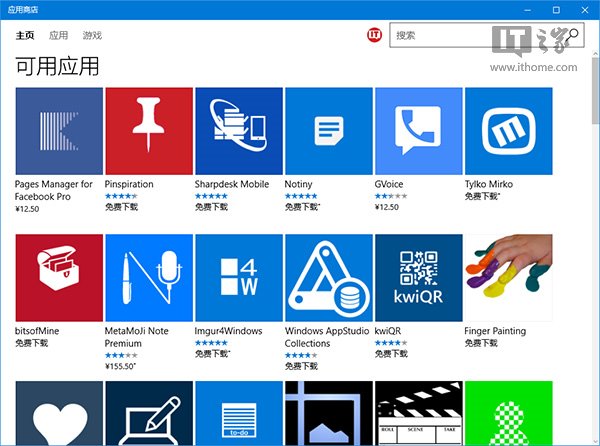The width and height of the screenshot is (600, 446).
Task: Open the Imgur4Windows app tile
Action: tap(239, 278)
